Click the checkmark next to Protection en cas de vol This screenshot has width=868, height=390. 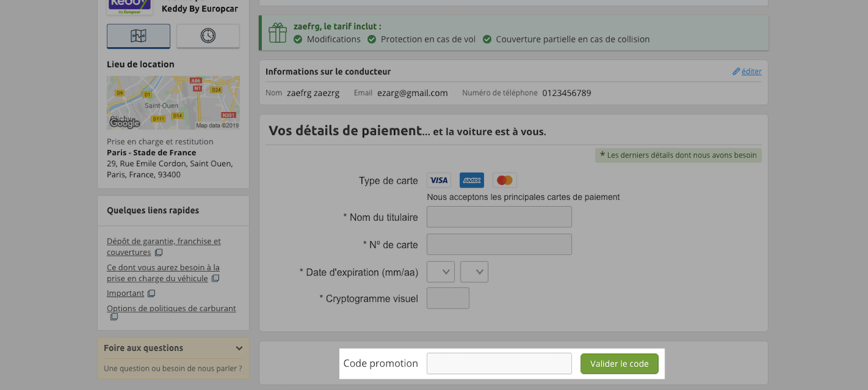[372, 39]
